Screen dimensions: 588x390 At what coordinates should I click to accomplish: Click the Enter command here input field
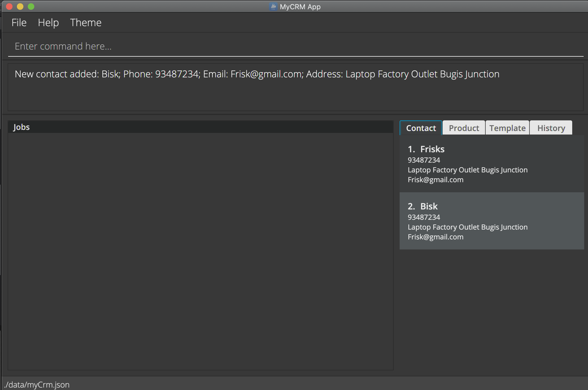click(296, 46)
